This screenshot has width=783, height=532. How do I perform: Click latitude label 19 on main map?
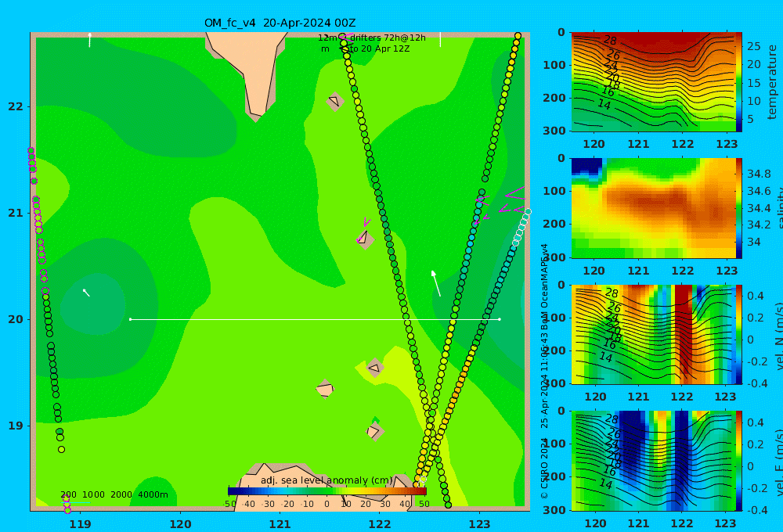pyautogui.click(x=16, y=426)
